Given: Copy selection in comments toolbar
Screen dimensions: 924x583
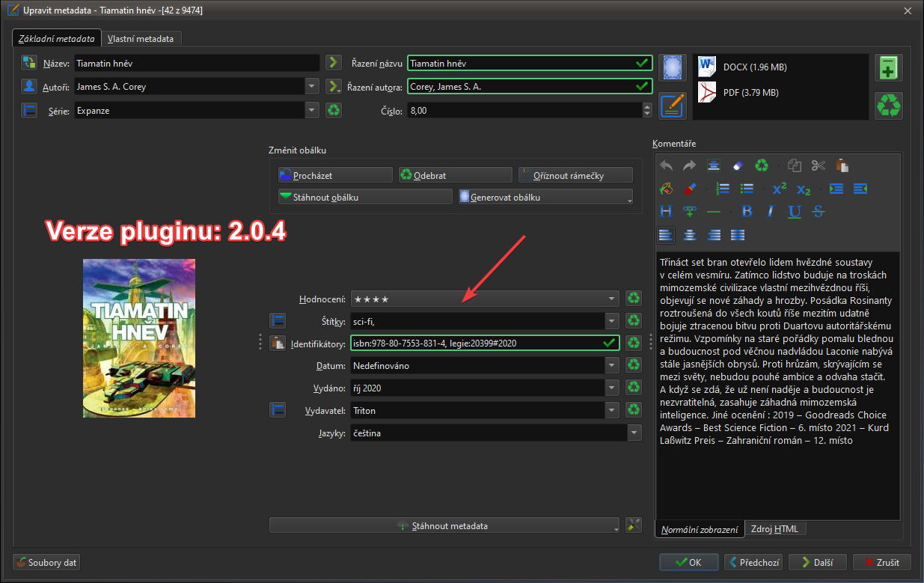Looking at the screenshot, I should coord(795,165).
